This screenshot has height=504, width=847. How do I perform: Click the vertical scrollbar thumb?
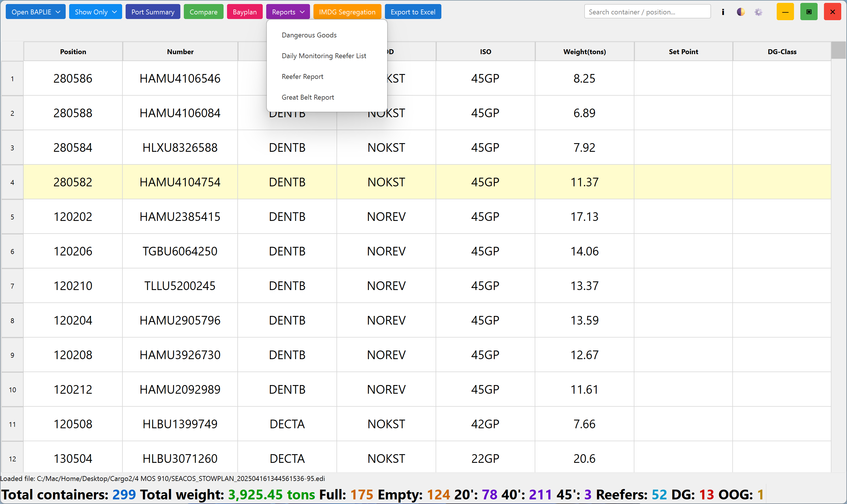point(838,50)
